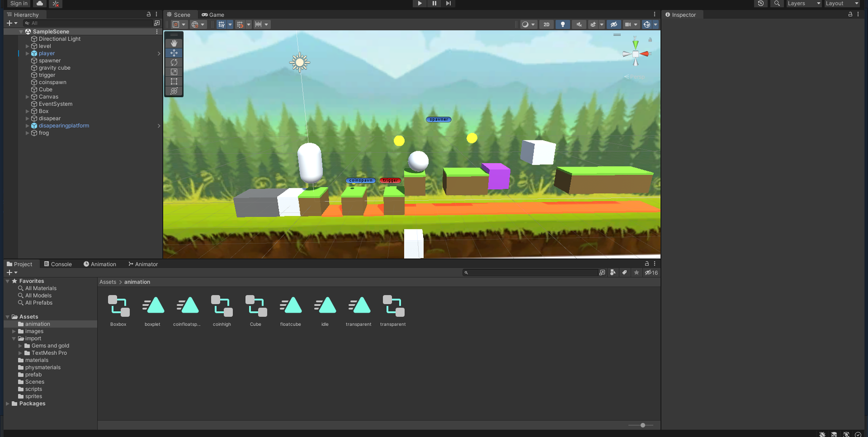Toggle 2D scene view mode
Image resolution: width=868 pixels, height=437 pixels.
pos(546,24)
